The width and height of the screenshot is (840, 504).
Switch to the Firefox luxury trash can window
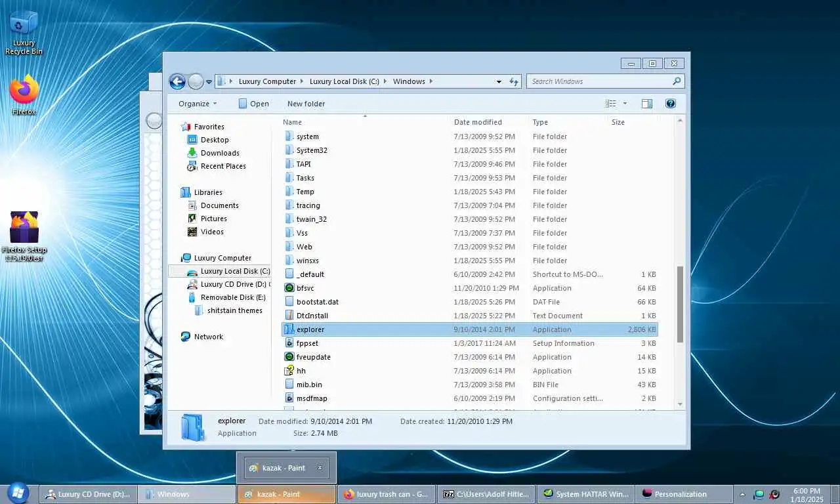(x=387, y=494)
